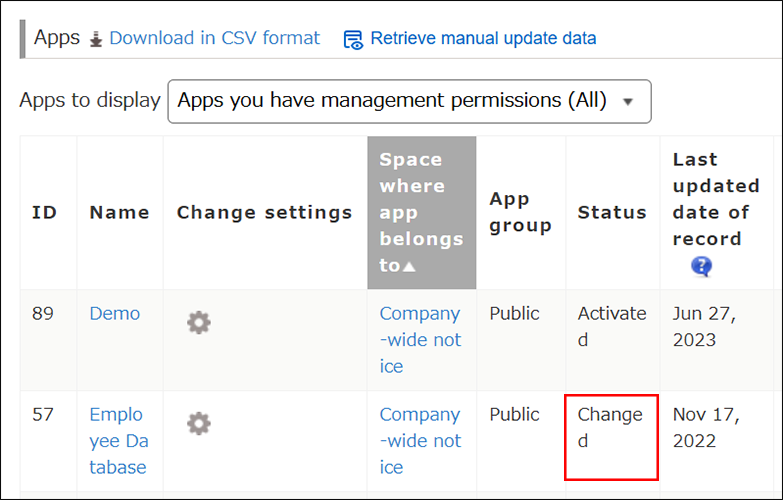Open settings gear for Employee Database app

pos(199,423)
